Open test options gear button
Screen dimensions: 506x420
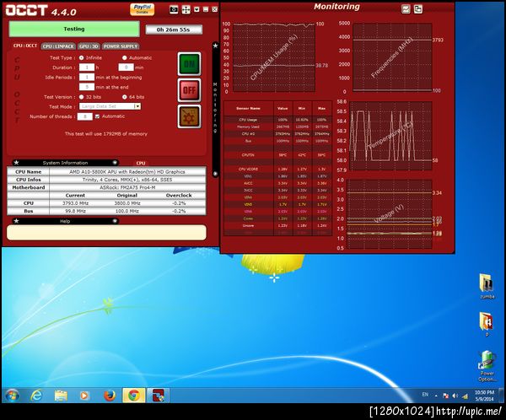(x=189, y=116)
